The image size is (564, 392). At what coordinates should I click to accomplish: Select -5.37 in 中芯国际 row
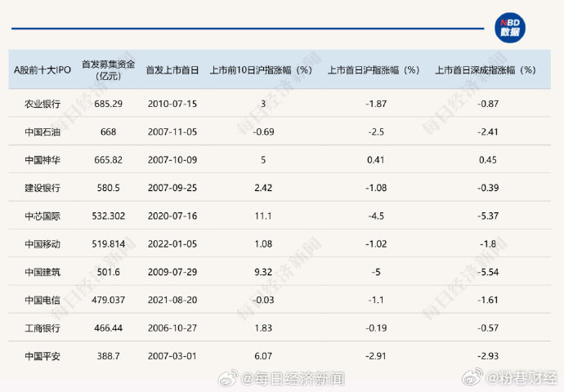pos(488,216)
